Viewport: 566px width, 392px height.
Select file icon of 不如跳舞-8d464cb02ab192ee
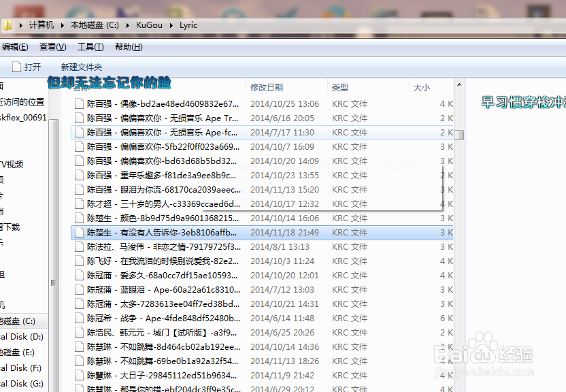79,347
